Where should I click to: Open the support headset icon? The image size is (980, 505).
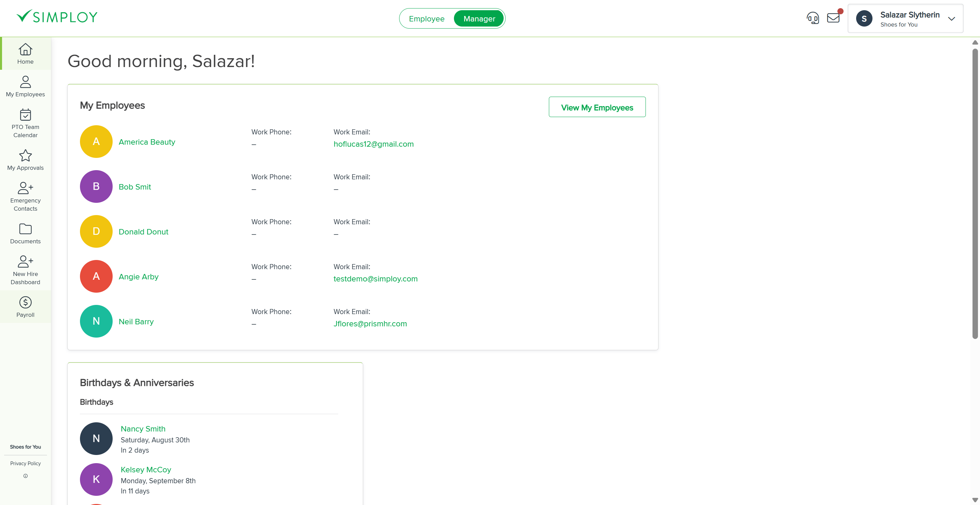[x=813, y=17]
